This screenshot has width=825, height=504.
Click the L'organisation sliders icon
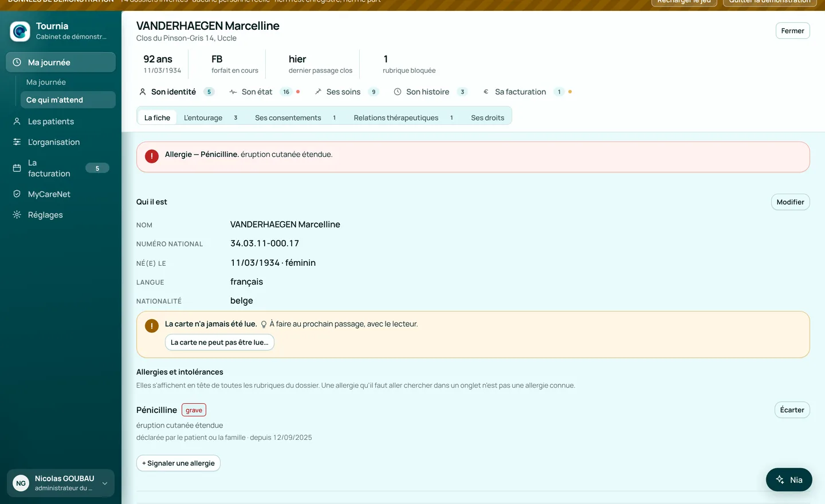(17, 142)
